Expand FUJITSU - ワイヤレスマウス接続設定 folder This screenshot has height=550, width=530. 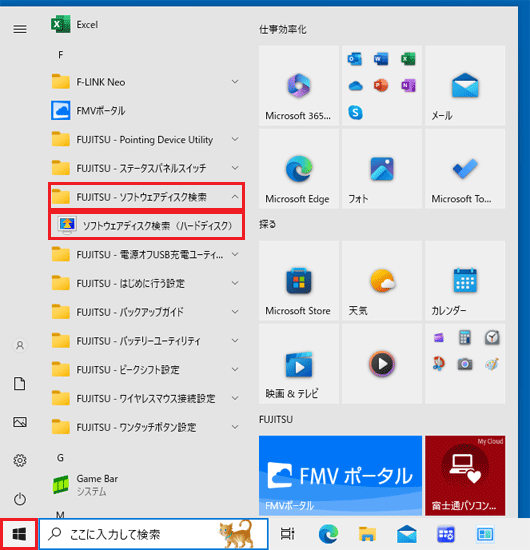tap(146, 398)
